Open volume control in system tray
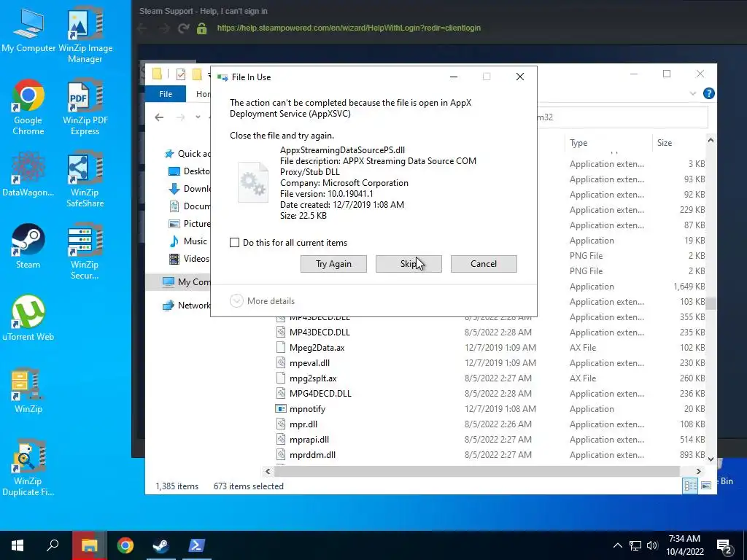This screenshot has height=560, width=747. click(652, 545)
